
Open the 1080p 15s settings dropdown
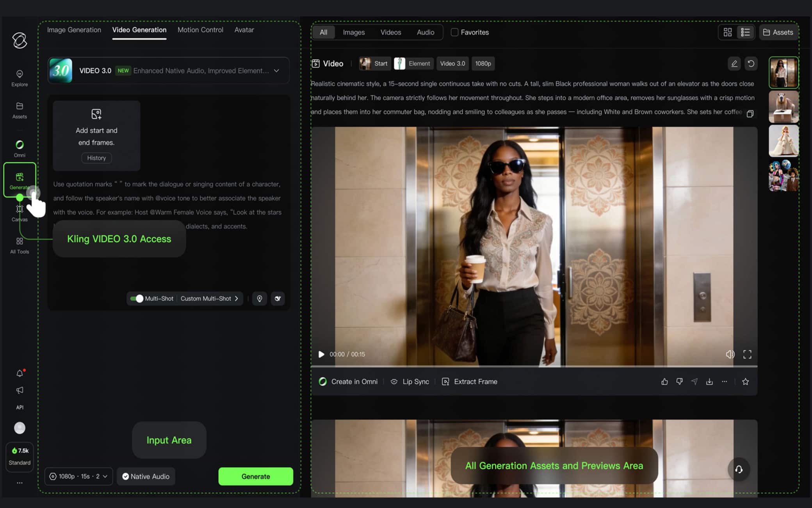[78, 476]
